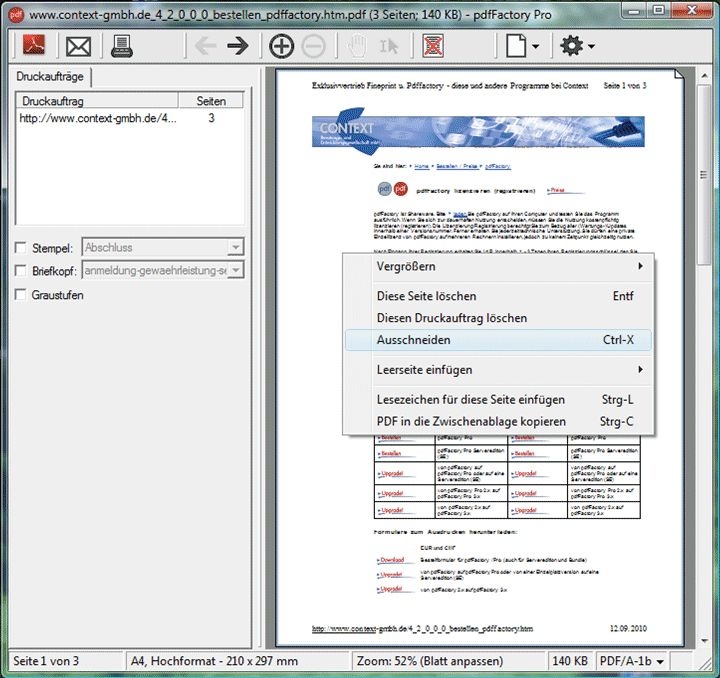Viewport: 720px width, 678px height.
Task: Enable the Stempel checkbox
Action: coord(21,247)
